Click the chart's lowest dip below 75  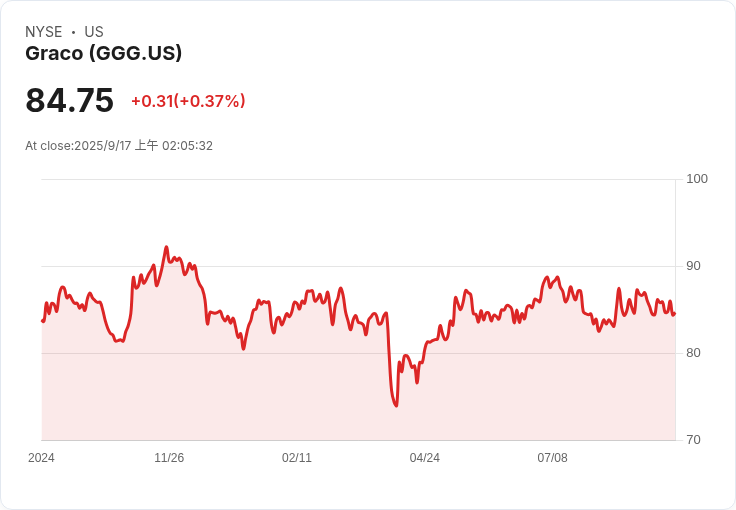click(x=396, y=405)
